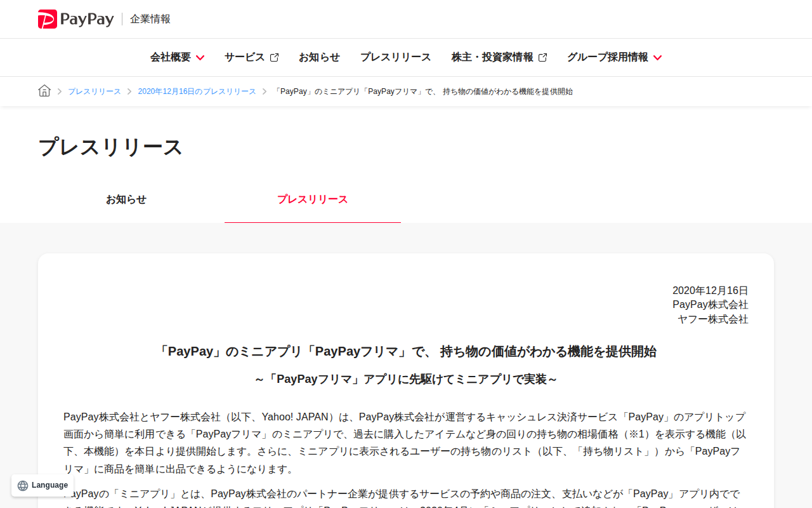Click external link icon next to 株主・投資家情報

pos(543,57)
